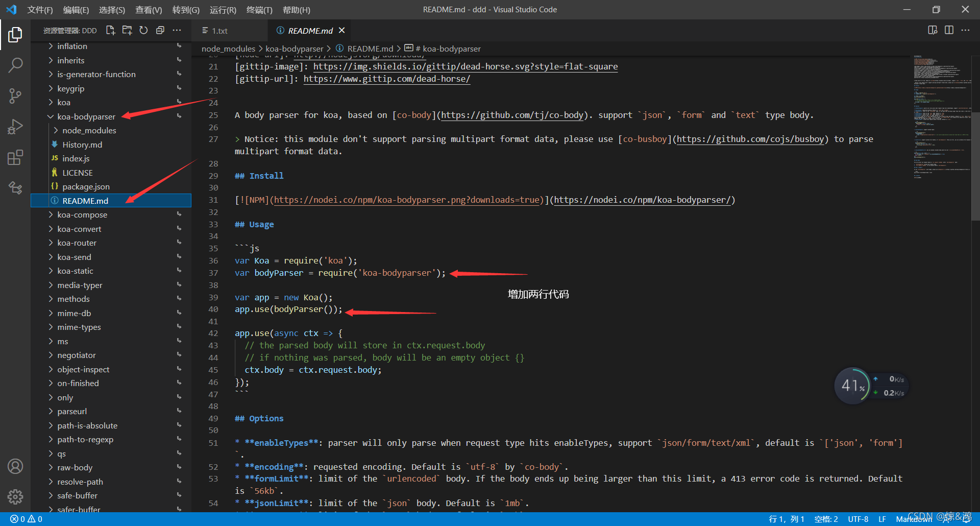Expand the path-to-regexp folder
Screen dimensions: 980x526
pos(111,439)
